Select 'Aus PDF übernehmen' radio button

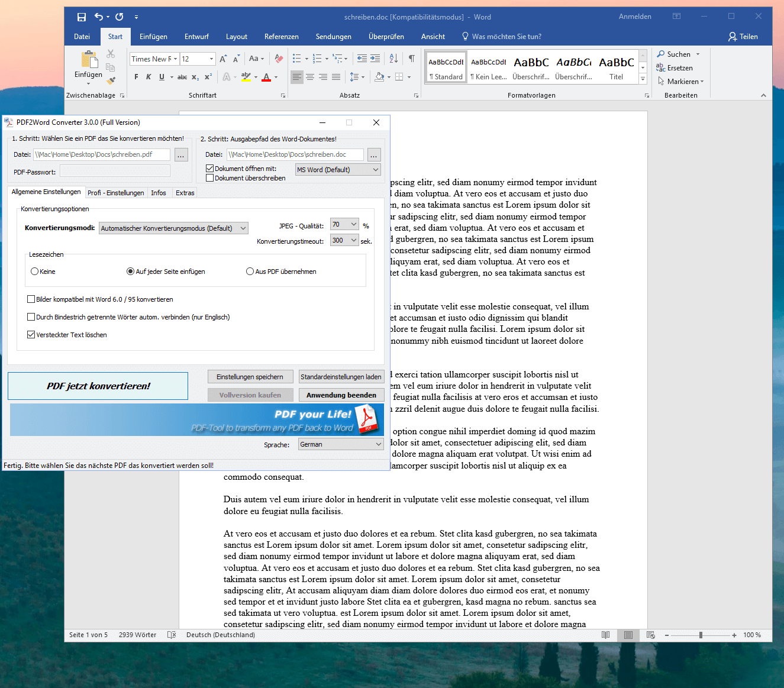coord(250,272)
